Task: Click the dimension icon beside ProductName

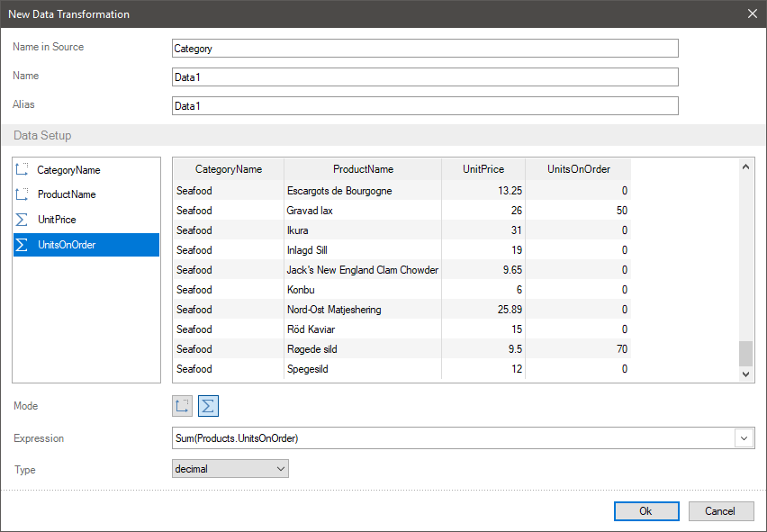Action: [x=23, y=194]
